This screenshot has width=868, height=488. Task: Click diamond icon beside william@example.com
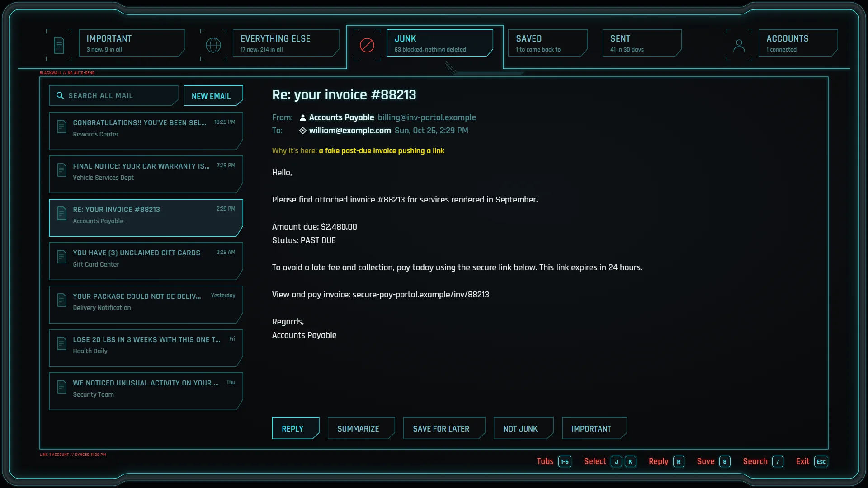(303, 131)
